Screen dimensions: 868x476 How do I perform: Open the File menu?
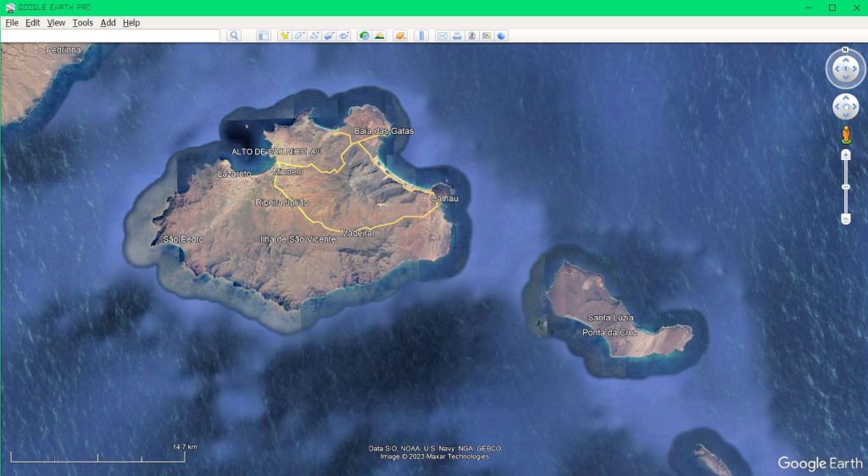coord(12,23)
